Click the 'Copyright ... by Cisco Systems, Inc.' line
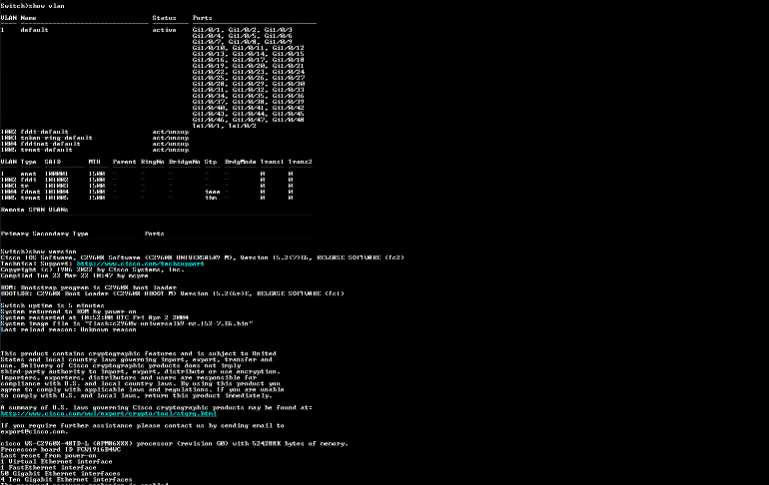This screenshot has width=769, height=485. click(x=92, y=270)
